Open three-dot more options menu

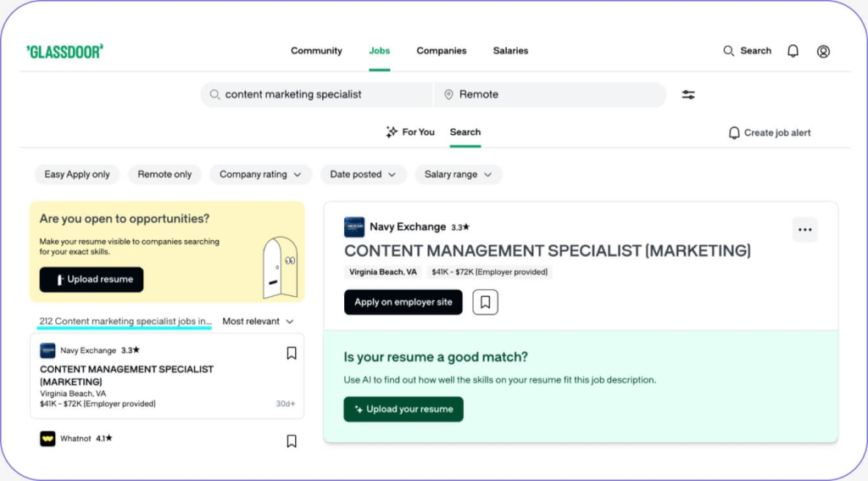point(805,229)
